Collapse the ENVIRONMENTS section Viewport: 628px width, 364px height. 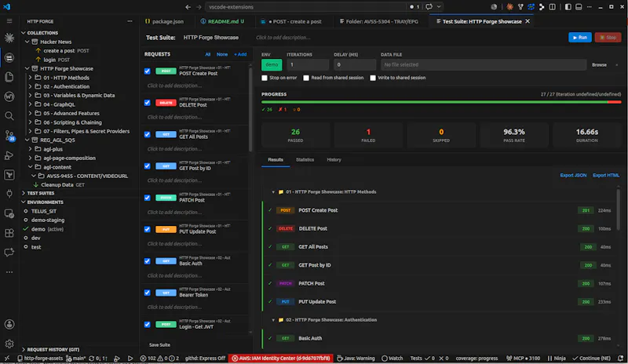pos(24,202)
